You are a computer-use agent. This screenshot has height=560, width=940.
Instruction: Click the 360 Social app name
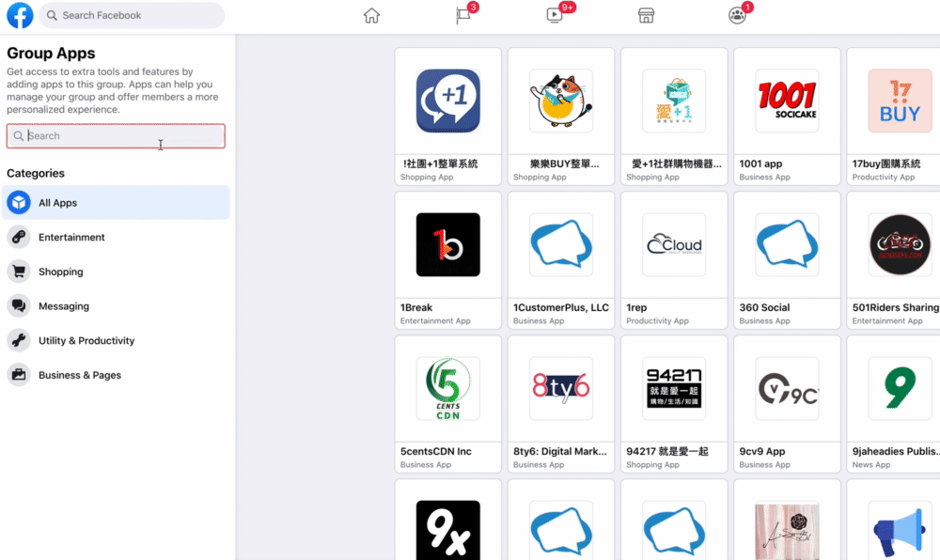[764, 307]
